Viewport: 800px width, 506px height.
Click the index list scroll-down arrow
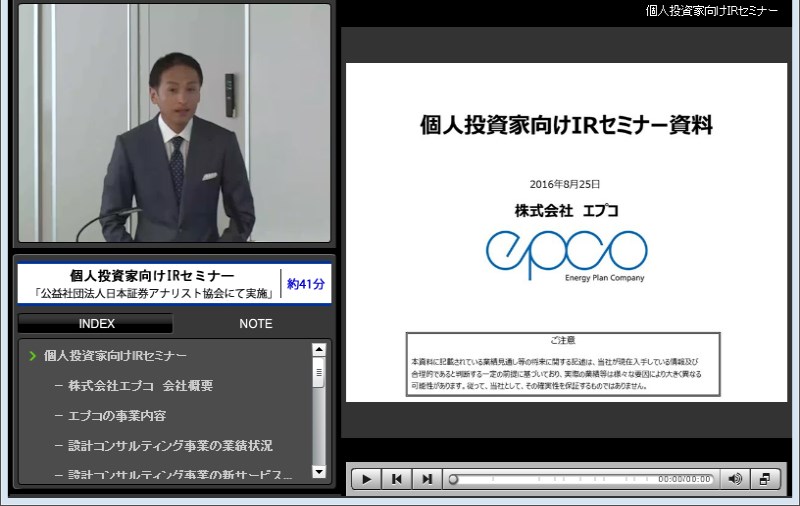click(x=319, y=472)
